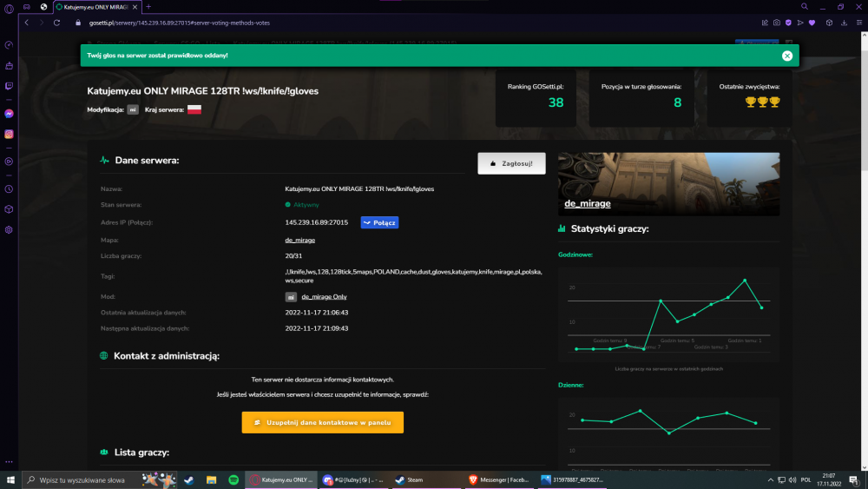This screenshot has width=868, height=489.
Task: Click the Zagłosuj! vote button
Action: (511, 163)
